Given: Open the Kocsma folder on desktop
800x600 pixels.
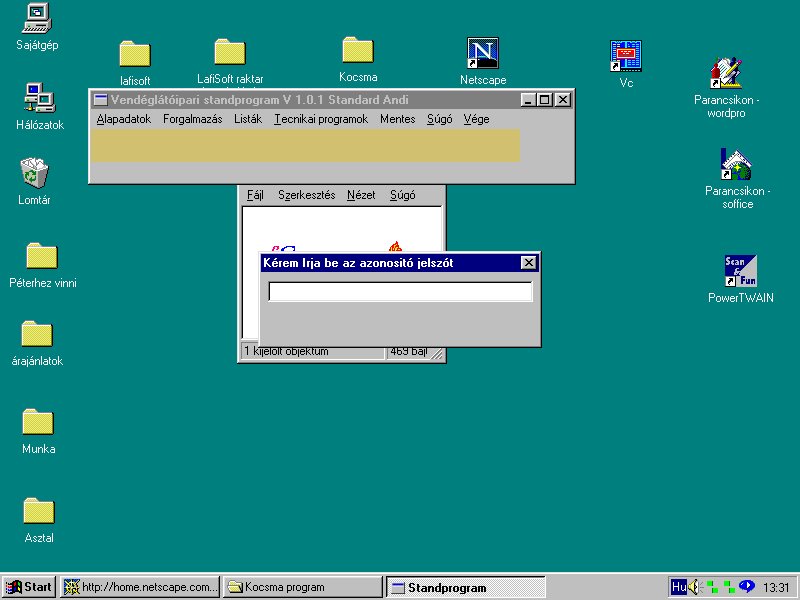Looking at the screenshot, I should click(357, 50).
